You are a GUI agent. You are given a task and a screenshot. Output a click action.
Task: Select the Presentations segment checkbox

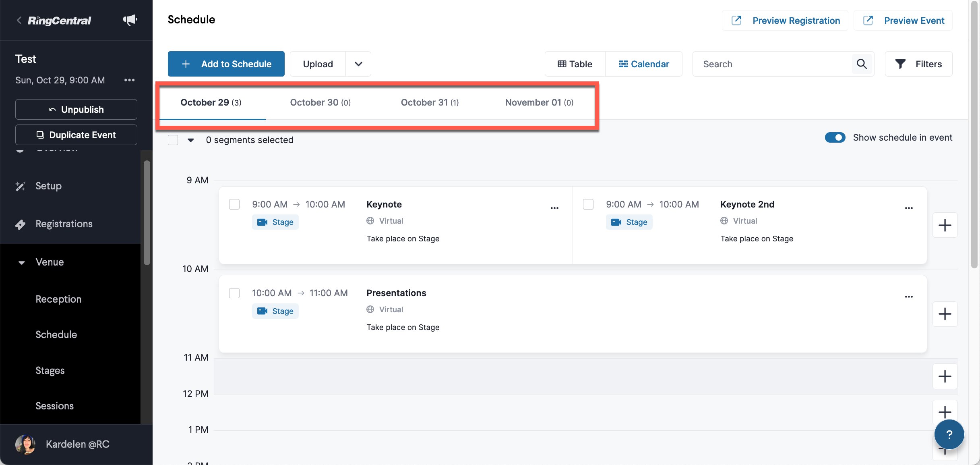[x=234, y=293]
